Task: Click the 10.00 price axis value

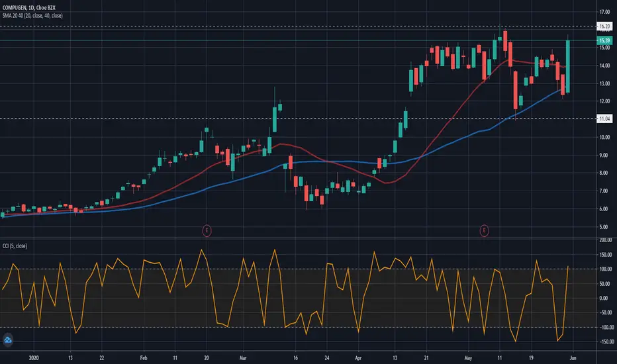Action: pos(604,138)
